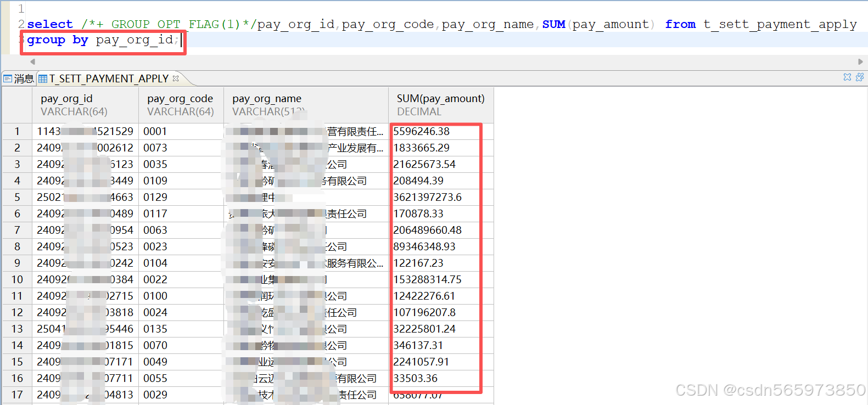Click the message icon on the 消息 tab

[8, 78]
